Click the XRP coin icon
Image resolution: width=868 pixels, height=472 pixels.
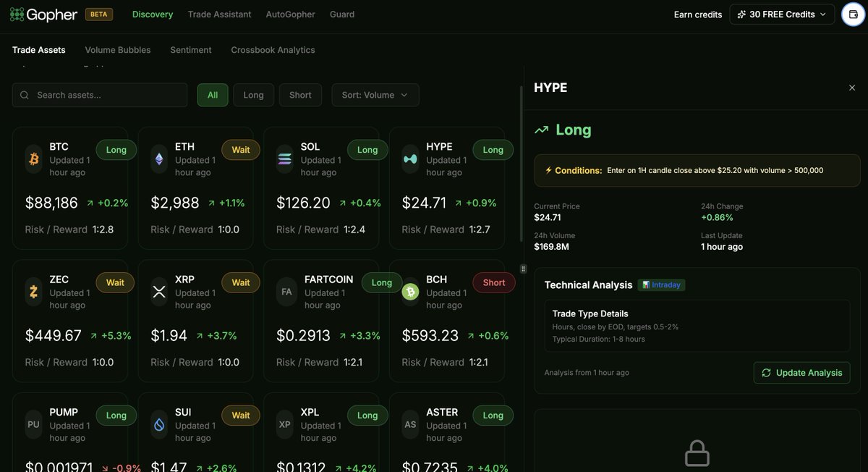[x=159, y=292]
